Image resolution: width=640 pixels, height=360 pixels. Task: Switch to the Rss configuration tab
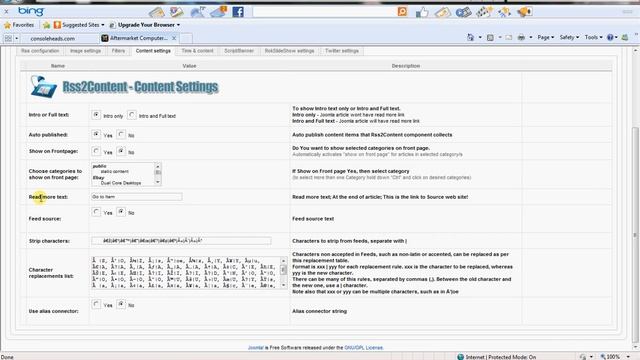(40, 51)
